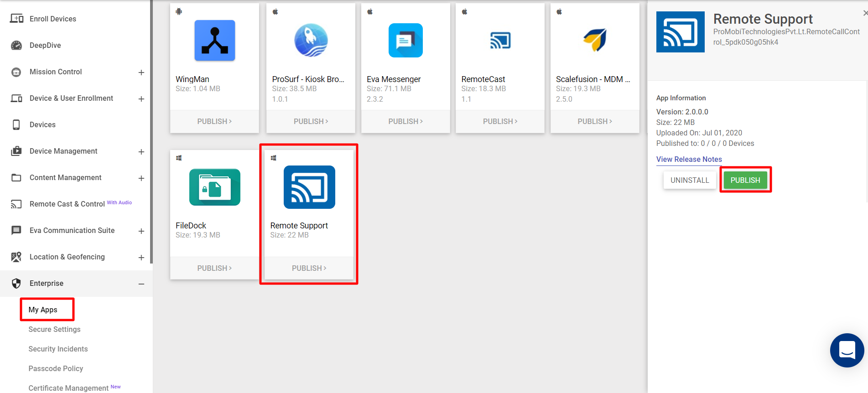Click the Remote Cast & Control label
The width and height of the screenshot is (868, 393).
point(67,204)
